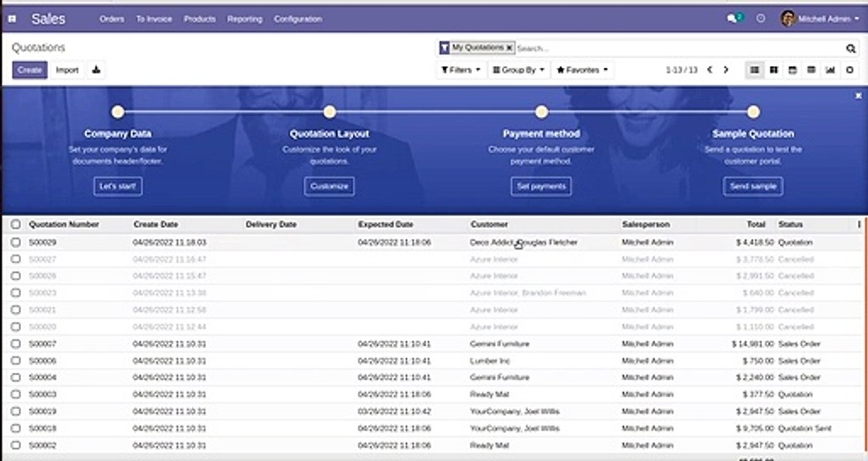Viewport: 868px width, 461px height.
Task: Sort by Status column header
Action: [x=790, y=224]
